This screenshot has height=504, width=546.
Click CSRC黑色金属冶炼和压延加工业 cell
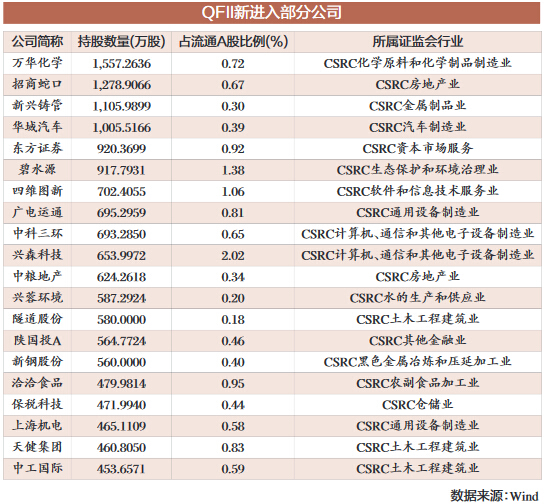(x=418, y=362)
